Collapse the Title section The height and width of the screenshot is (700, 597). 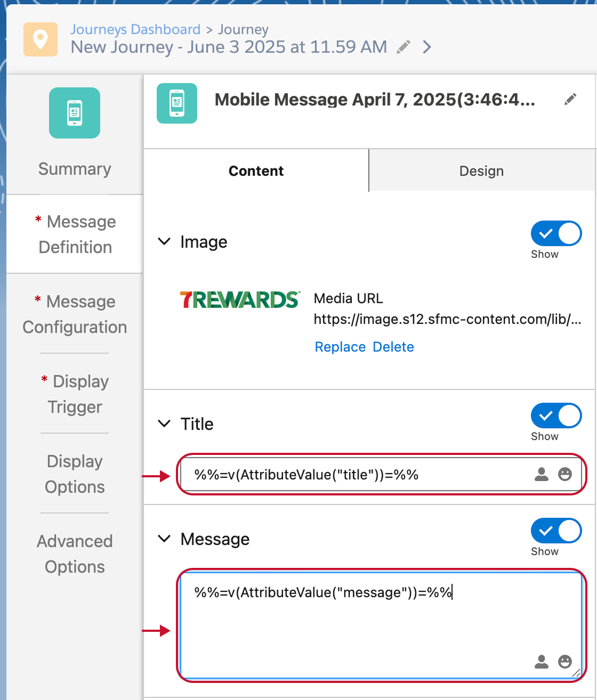[x=165, y=424]
